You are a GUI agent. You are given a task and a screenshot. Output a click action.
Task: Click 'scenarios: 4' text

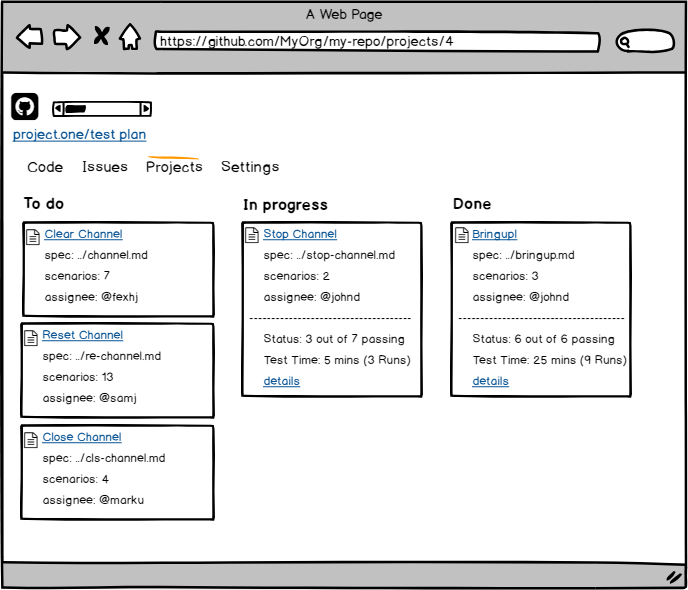point(75,479)
